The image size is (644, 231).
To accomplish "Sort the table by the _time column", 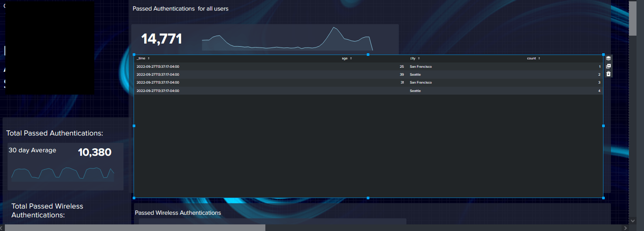I will tap(143, 58).
